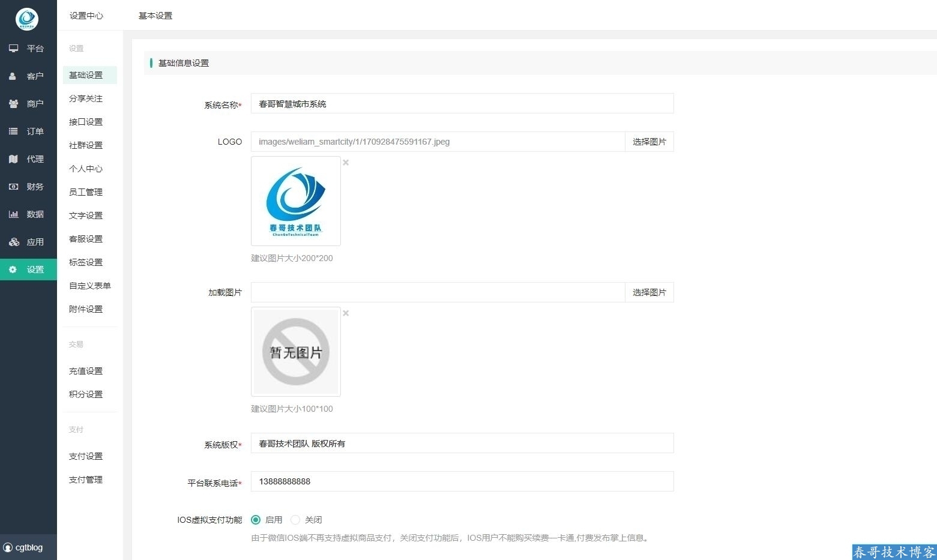The image size is (937, 560).
Task: Open orders via list icon
Action: [x=13, y=131]
